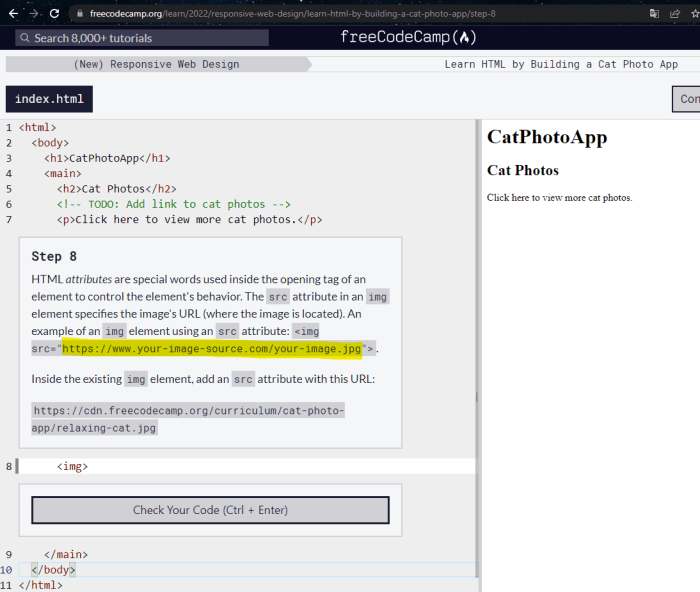Open Learn HTML by Building a Cat Photo App
This screenshot has height=592, width=700.
[x=561, y=64]
